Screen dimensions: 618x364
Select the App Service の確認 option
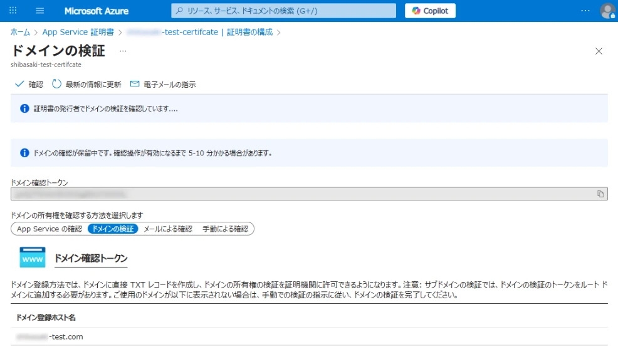(50, 229)
